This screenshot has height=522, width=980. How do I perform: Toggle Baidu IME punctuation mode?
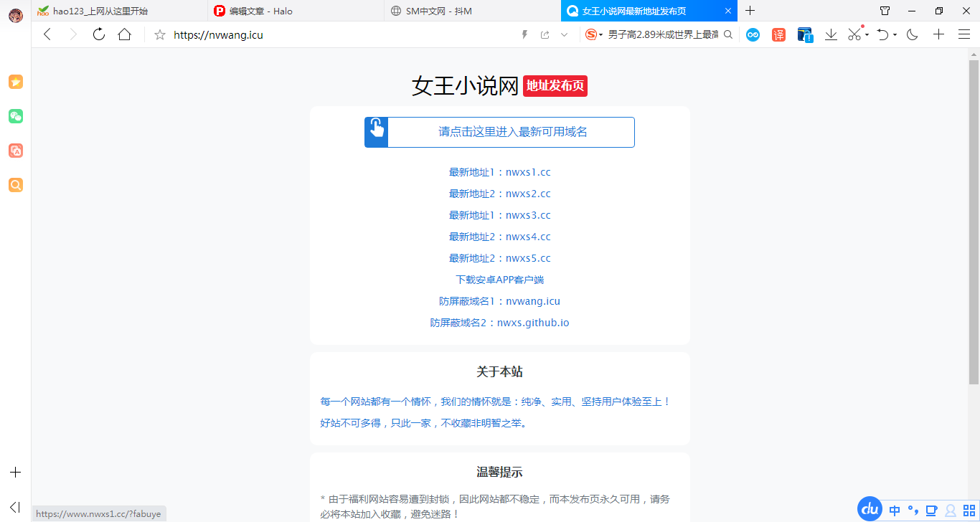point(913,511)
